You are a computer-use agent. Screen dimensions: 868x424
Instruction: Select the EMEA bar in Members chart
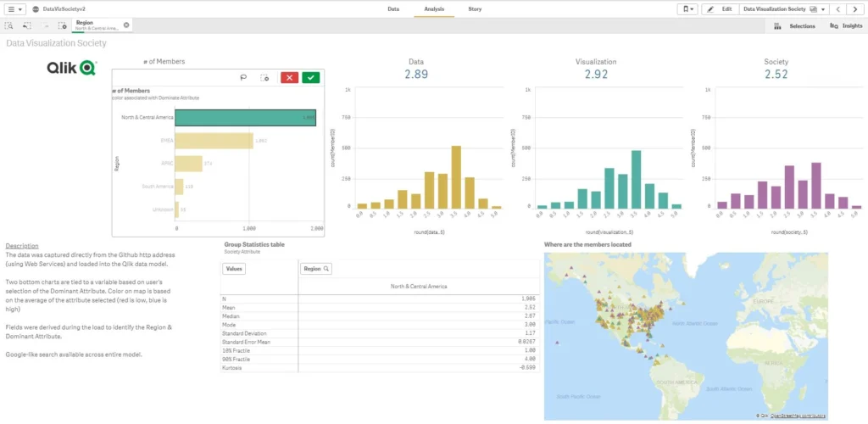pyautogui.click(x=215, y=141)
